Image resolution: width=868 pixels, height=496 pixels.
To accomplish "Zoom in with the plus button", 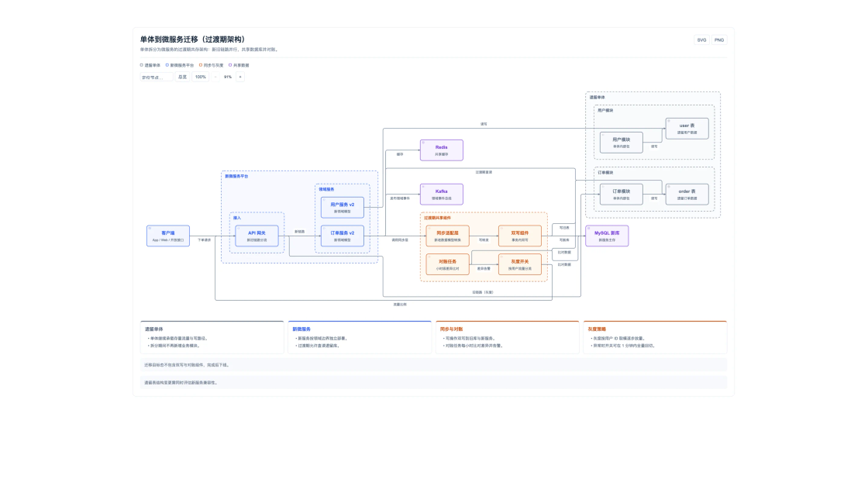I will (x=240, y=77).
